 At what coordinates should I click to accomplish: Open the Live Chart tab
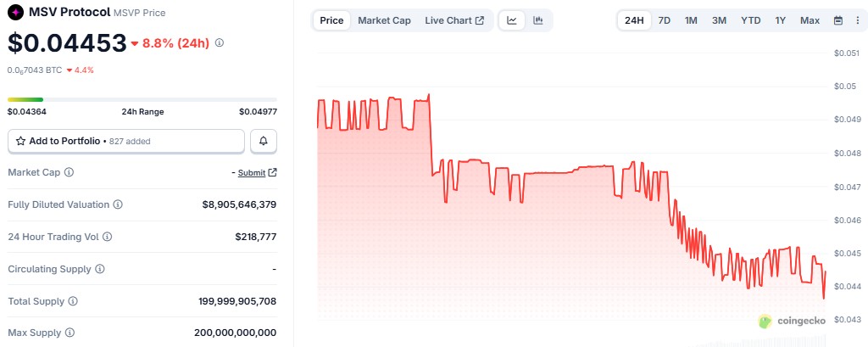pos(454,20)
